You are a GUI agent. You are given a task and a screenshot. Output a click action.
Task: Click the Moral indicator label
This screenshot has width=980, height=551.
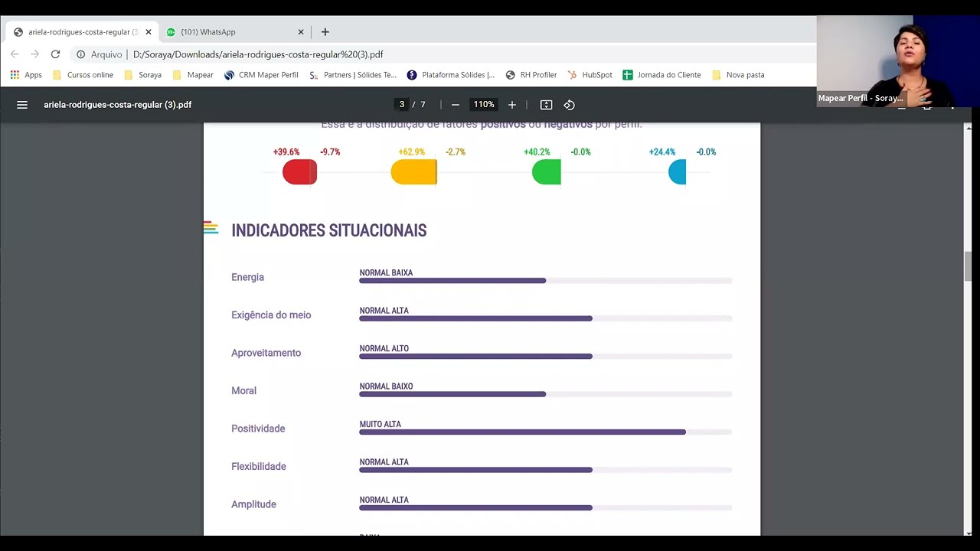click(x=243, y=391)
